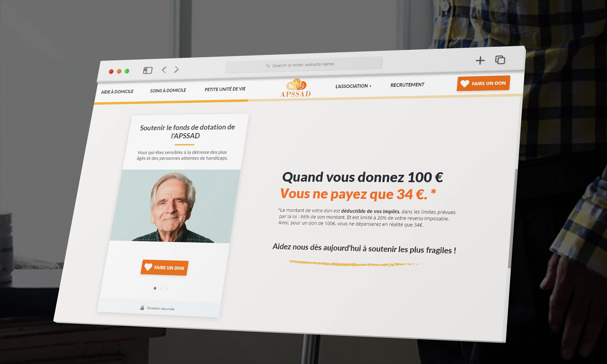Show the tab overview icon
The width and height of the screenshot is (607, 364).
pyautogui.click(x=500, y=60)
